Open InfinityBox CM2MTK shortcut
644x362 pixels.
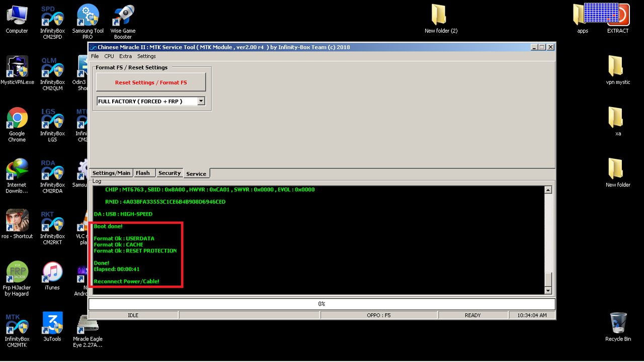click(x=17, y=330)
